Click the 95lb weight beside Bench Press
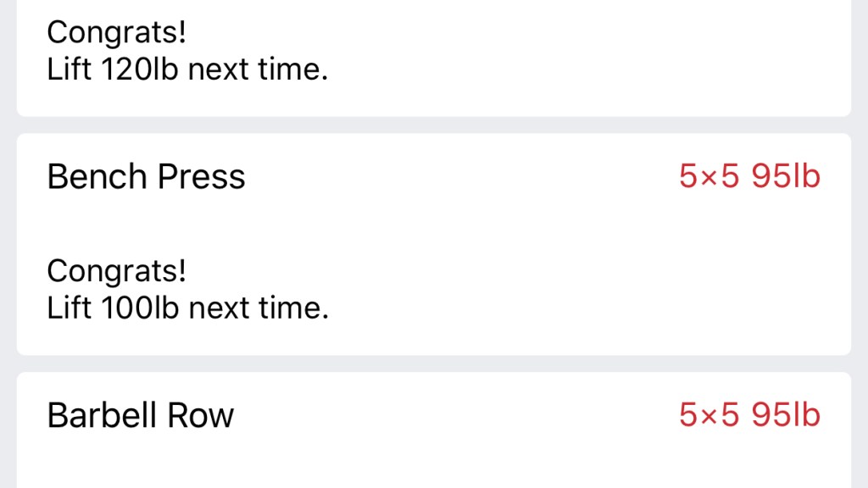868x488 pixels. (787, 177)
